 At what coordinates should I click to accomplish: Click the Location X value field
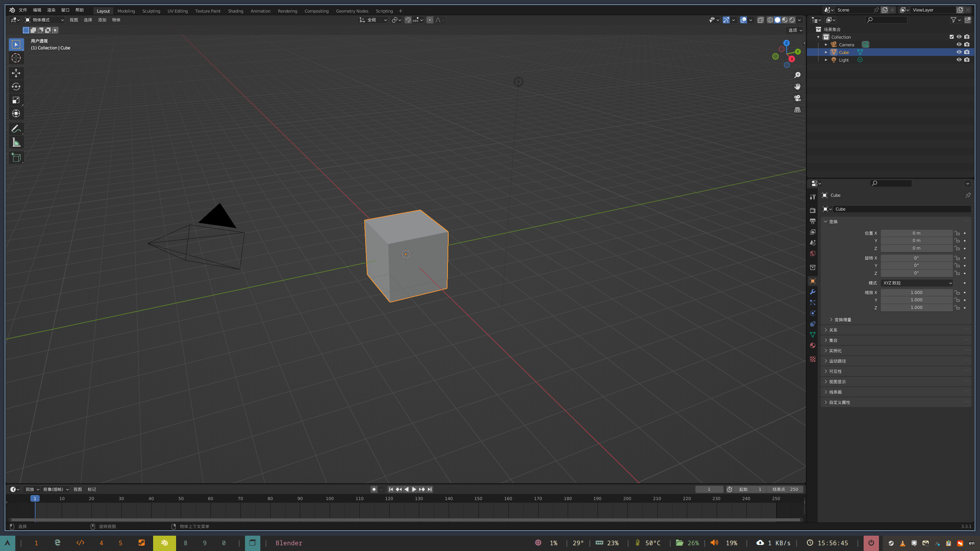point(916,233)
